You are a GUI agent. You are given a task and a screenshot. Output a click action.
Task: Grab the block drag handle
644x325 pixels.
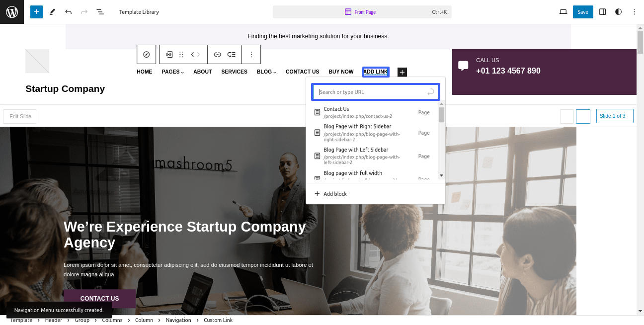coord(181,55)
